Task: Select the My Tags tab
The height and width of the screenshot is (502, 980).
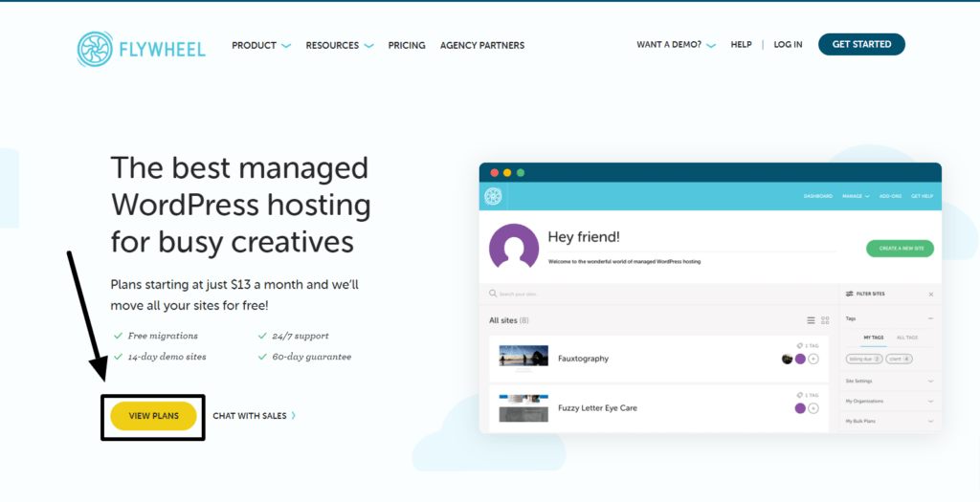Action: click(x=873, y=338)
